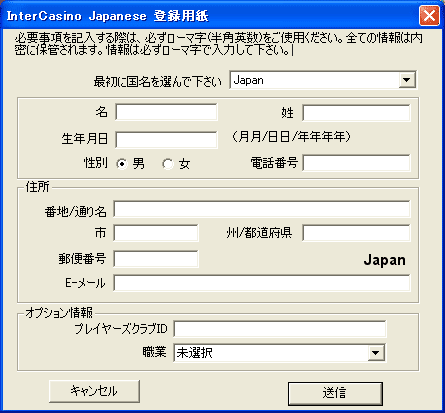Focus the 郵便番号 postal code field
This screenshot has width=445, height=413.
(x=156, y=259)
